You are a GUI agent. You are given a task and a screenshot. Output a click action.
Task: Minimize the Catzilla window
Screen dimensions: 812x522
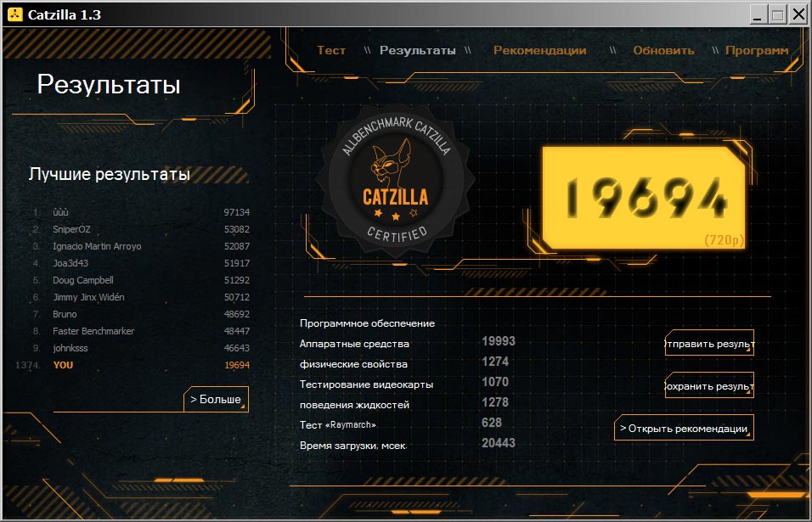[759, 14]
